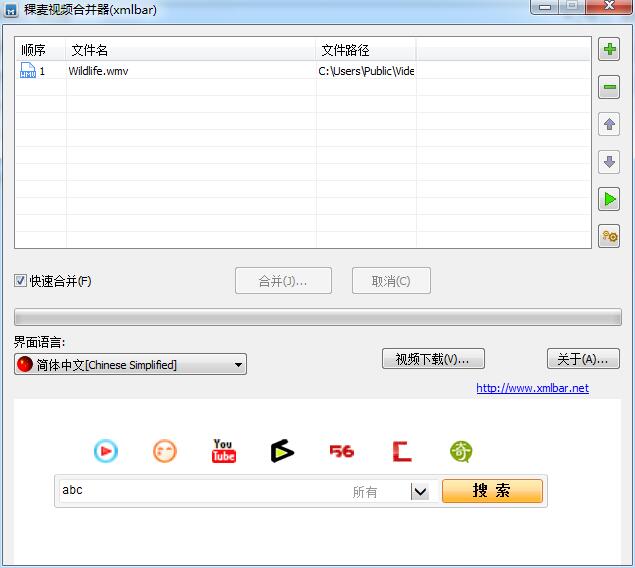This screenshot has height=568, width=635.
Task: Toggle the 快速合并(F) checkbox
Action: click(x=21, y=281)
